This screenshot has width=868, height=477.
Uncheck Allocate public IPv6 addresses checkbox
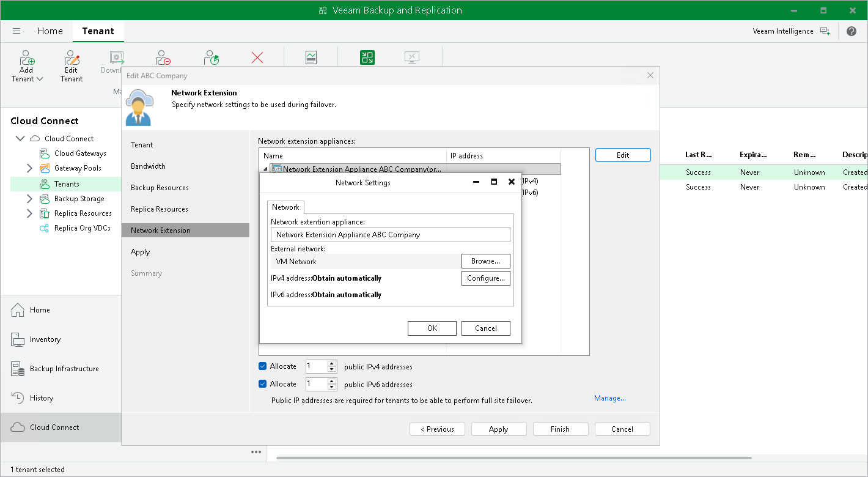pyautogui.click(x=263, y=384)
